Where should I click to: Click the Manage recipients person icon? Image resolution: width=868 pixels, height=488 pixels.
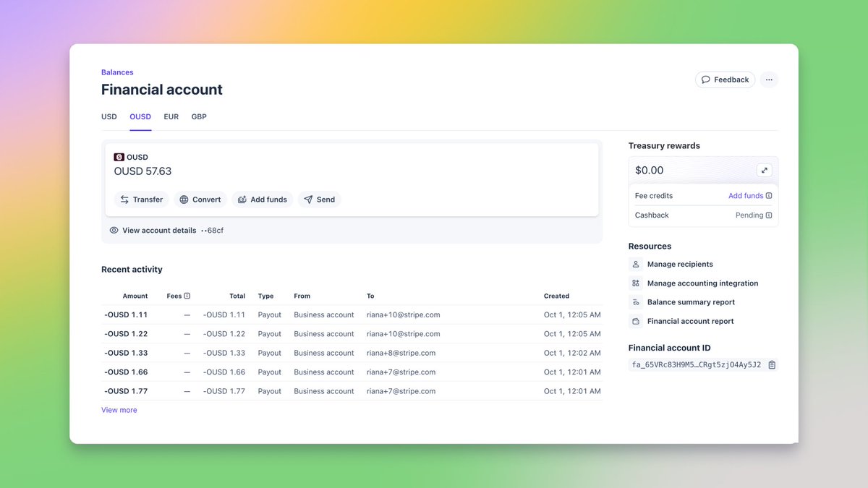(x=636, y=265)
